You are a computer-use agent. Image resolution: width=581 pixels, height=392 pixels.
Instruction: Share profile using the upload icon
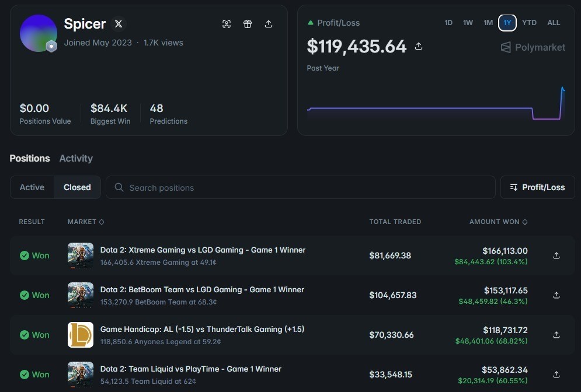(269, 24)
